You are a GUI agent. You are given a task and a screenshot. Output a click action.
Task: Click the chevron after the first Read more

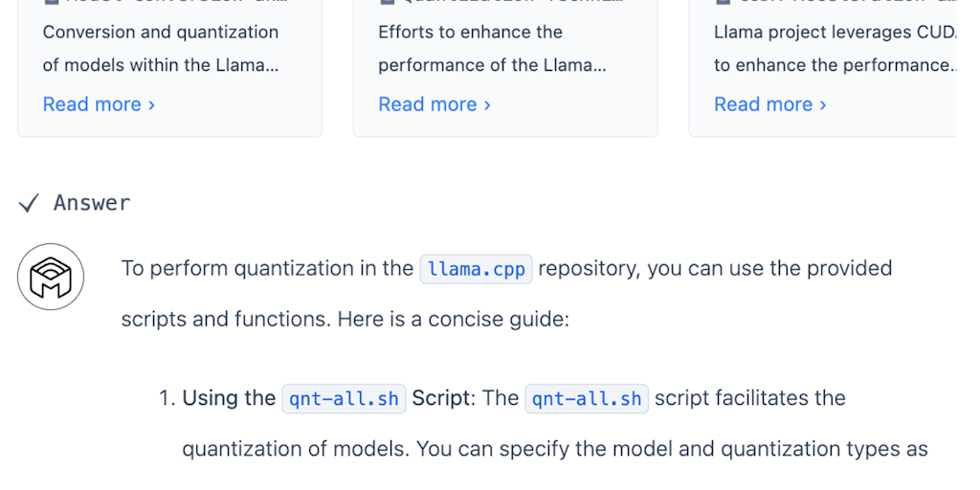pyautogui.click(x=151, y=105)
